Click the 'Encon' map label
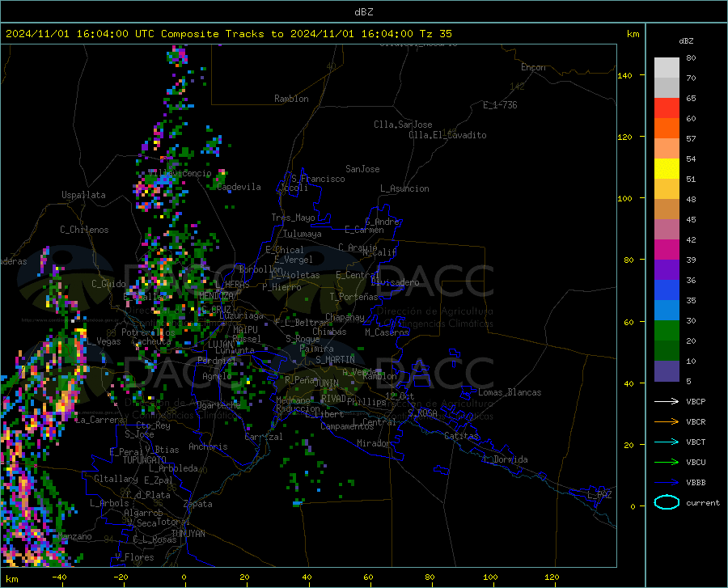 [533, 67]
